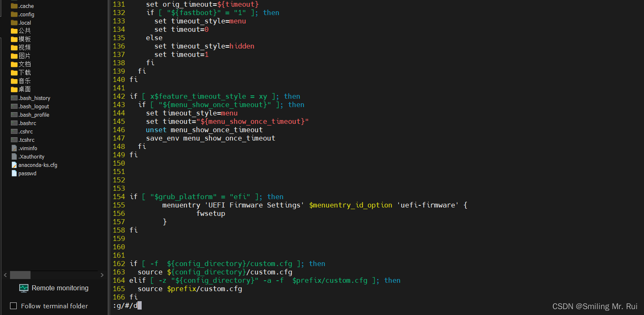Click the .Xauthority file icon
644x315 pixels.
pos(14,156)
